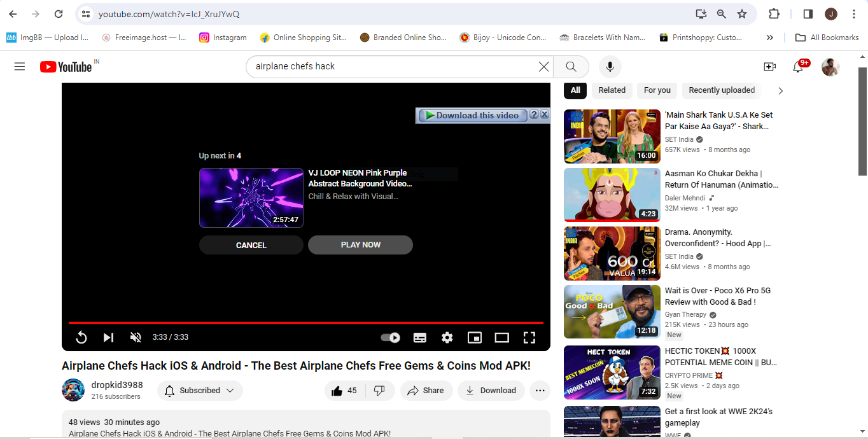This screenshot has height=439, width=868.
Task: Open YouTube hamburger guide menu
Action: pyautogui.click(x=20, y=66)
